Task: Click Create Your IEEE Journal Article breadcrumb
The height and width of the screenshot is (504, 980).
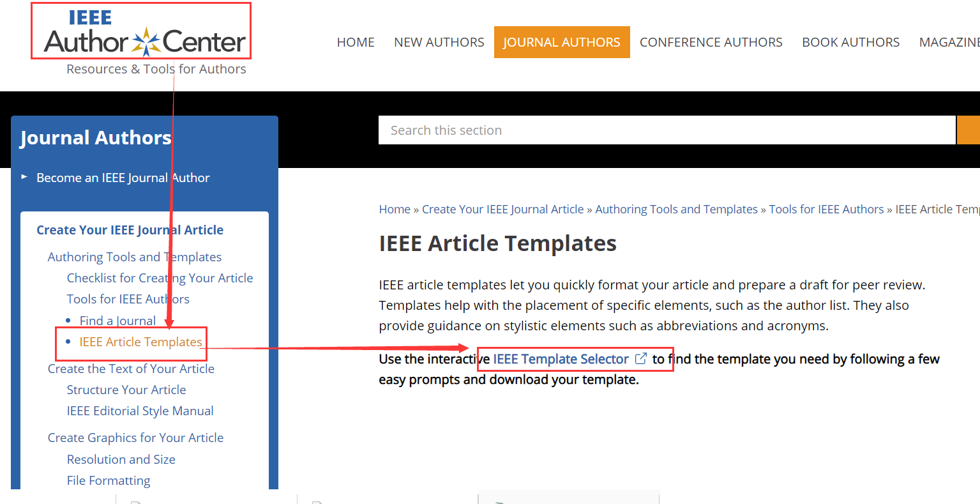Action: point(503,210)
